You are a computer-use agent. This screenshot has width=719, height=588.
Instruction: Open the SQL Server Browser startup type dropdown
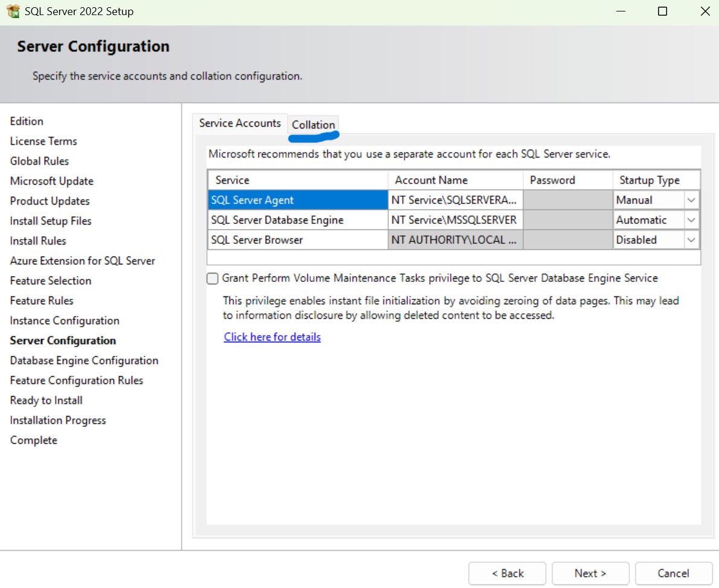pyautogui.click(x=692, y=240)
